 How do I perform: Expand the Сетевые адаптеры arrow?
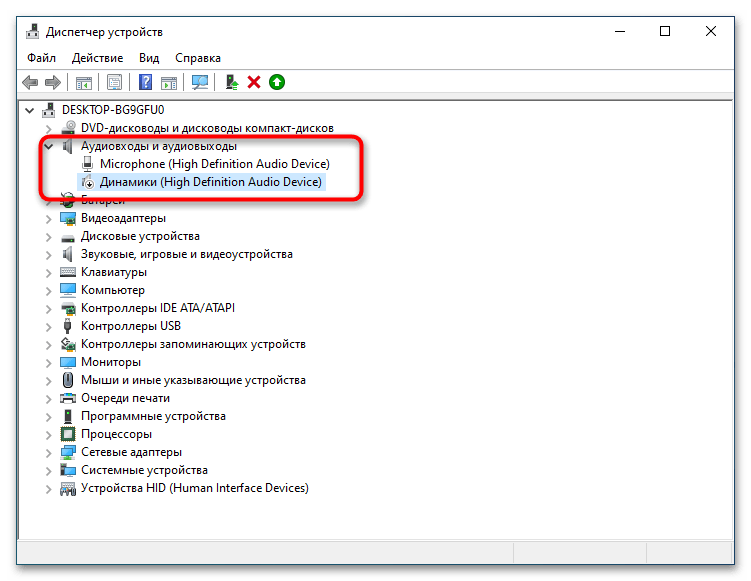coord(48,453)
